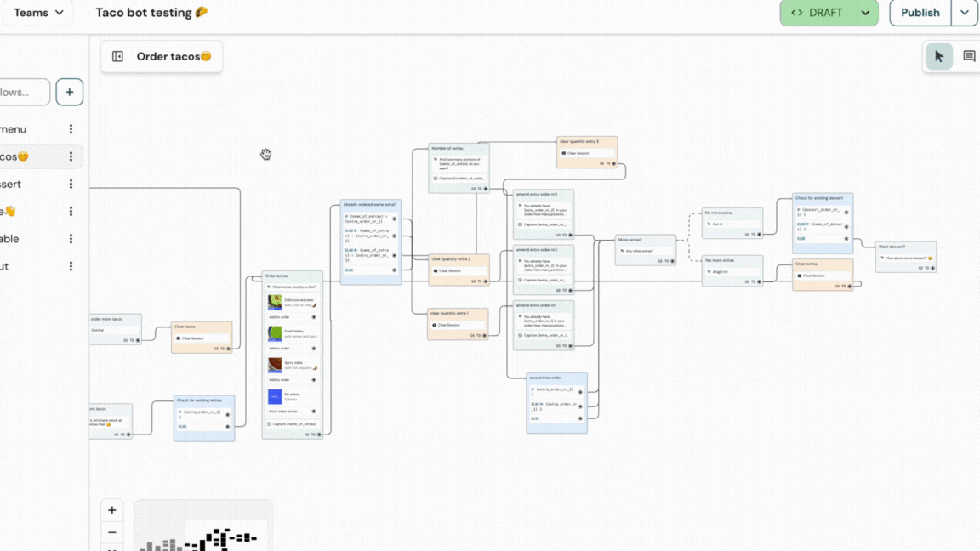Open three-dot options for the menu flow
Viewport: 980px width, 551px height.
(71, 129)
